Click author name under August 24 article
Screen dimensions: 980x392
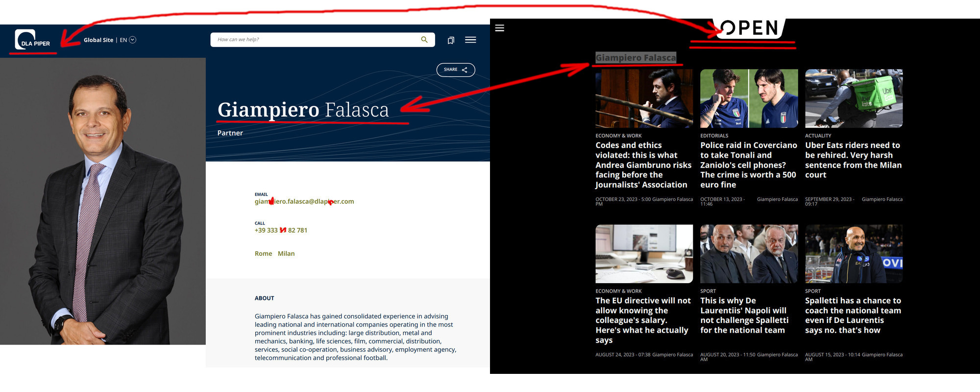(x=672, y=355)
